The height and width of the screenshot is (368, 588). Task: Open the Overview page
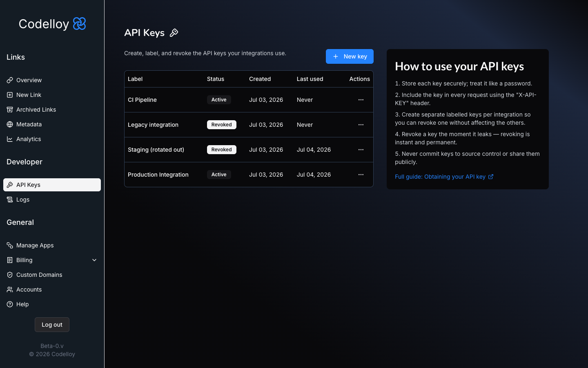click(x=29, y=80)
